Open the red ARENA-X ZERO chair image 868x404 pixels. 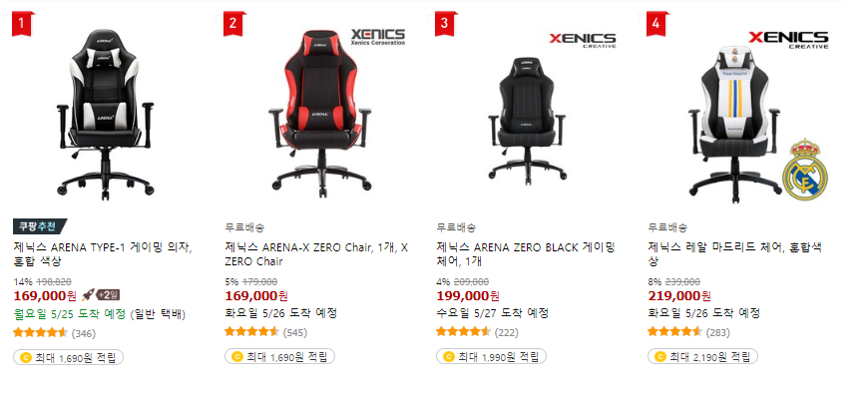319,113
